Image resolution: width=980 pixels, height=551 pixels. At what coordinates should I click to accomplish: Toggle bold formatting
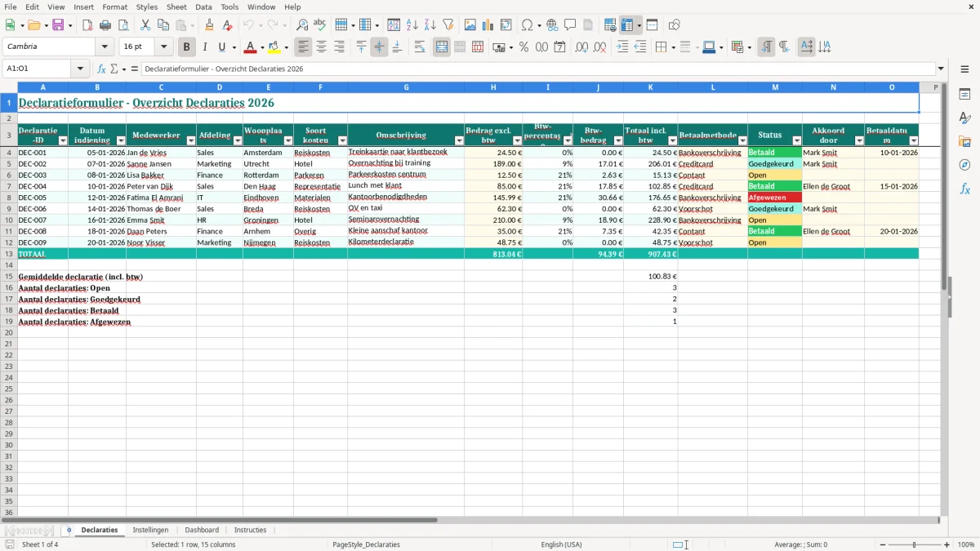click(187, 47)
